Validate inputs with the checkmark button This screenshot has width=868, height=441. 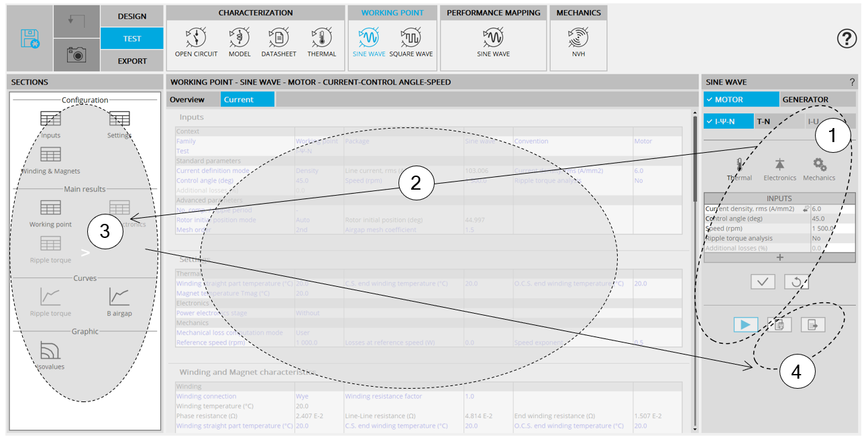(x=762, y=282)
